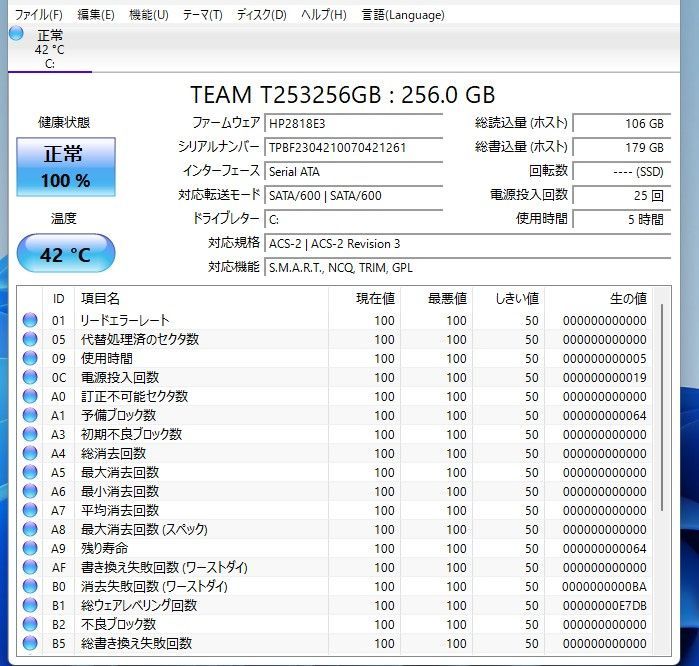Click status orb for ID A9 残り寿命

[30, 548]
